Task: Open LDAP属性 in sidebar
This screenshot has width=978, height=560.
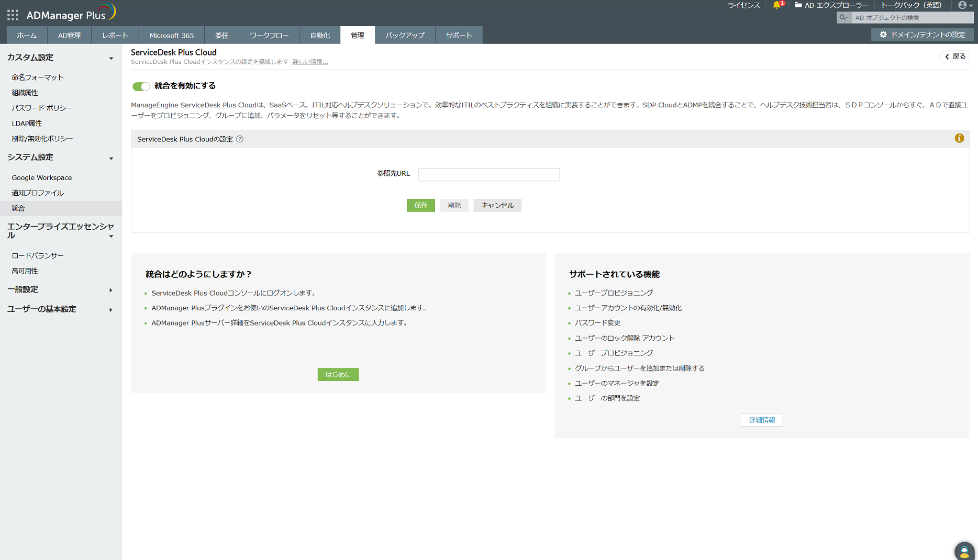Action: tap(27, 124)
